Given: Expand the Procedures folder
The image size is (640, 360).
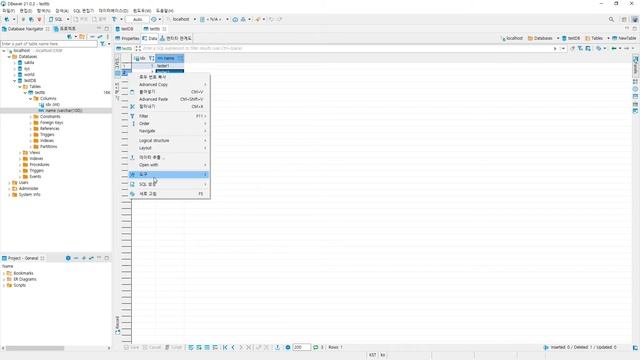Looking at the screenshot, I should 20,164.
